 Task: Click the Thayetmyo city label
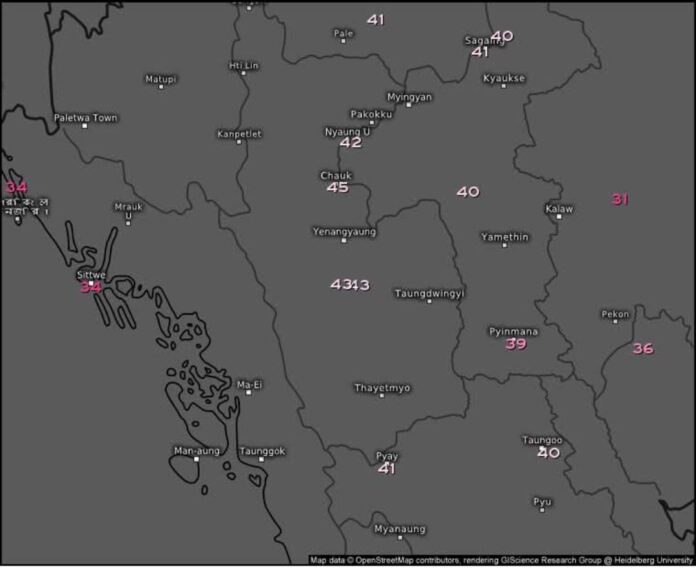click(x=382, y=388)
